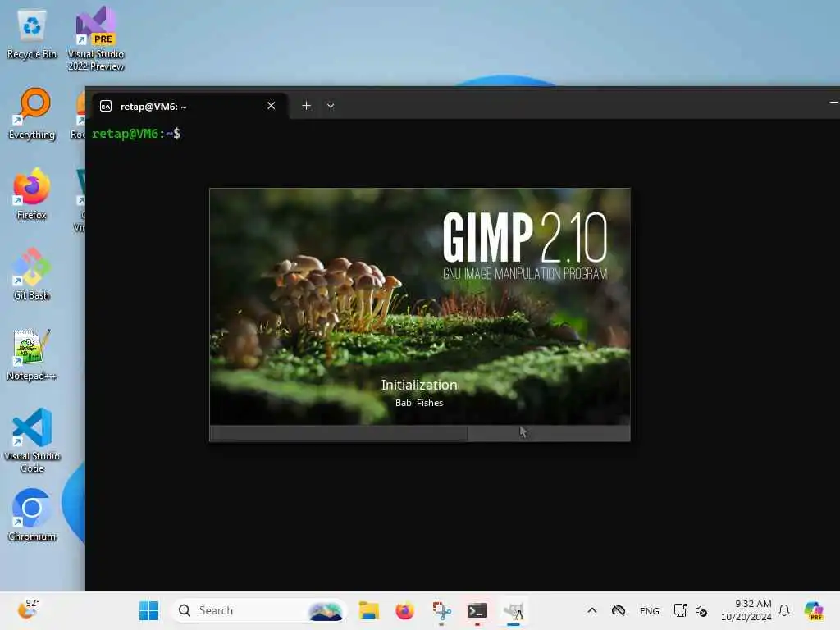Minimize the terminal window
This screenshot has width=840, height=630.
[833, 102]
